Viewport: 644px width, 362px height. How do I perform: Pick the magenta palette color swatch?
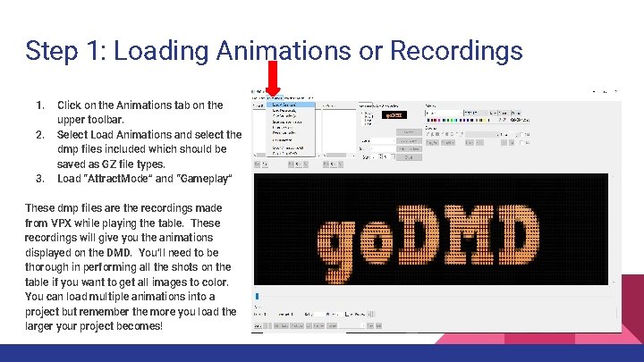point(439,121)
